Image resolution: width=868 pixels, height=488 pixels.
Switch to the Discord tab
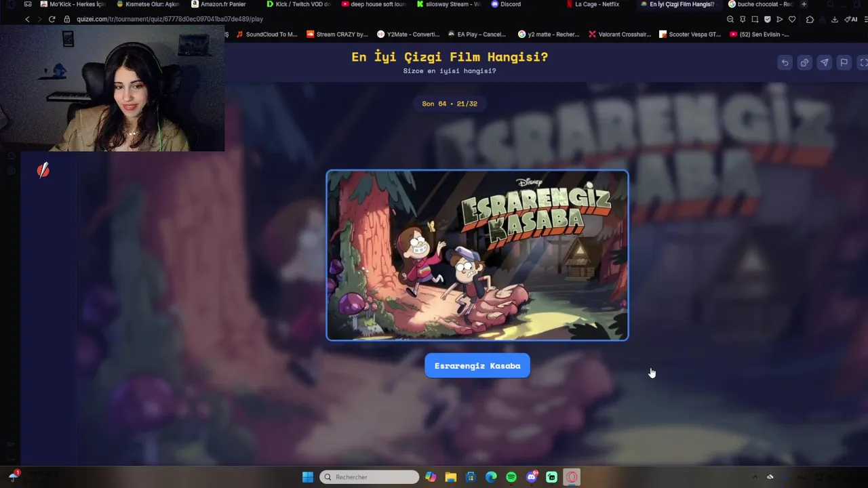tap(507, 4)
